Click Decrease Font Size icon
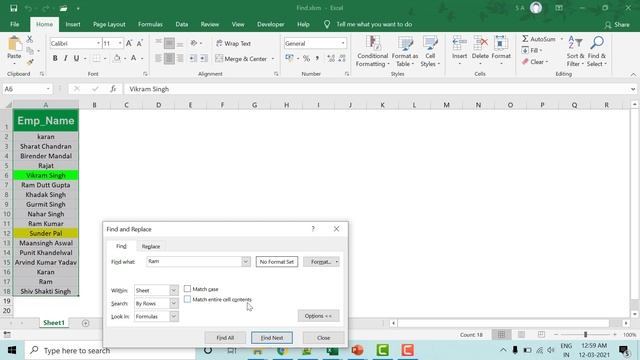This screenshot has width=640, height=360. tap(140, 43)
